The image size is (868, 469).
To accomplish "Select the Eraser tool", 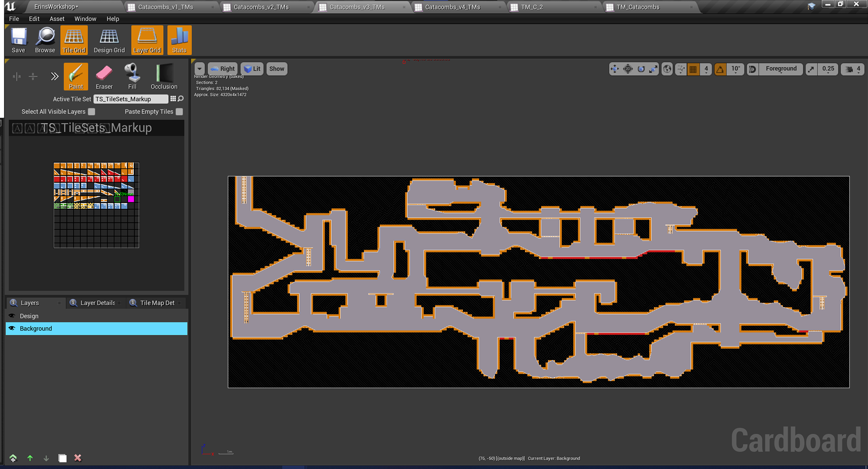I will click(x=104, y=77).
